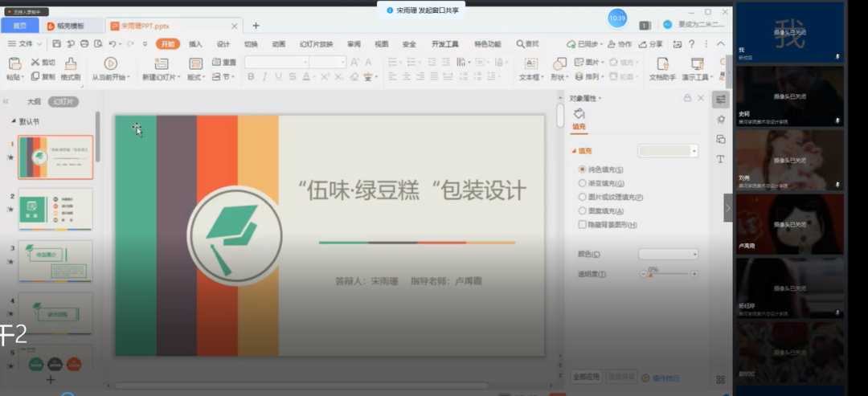Open the Design (设计) ribbon tab
This screenshot has width=868, height=396.
(223, 44)
